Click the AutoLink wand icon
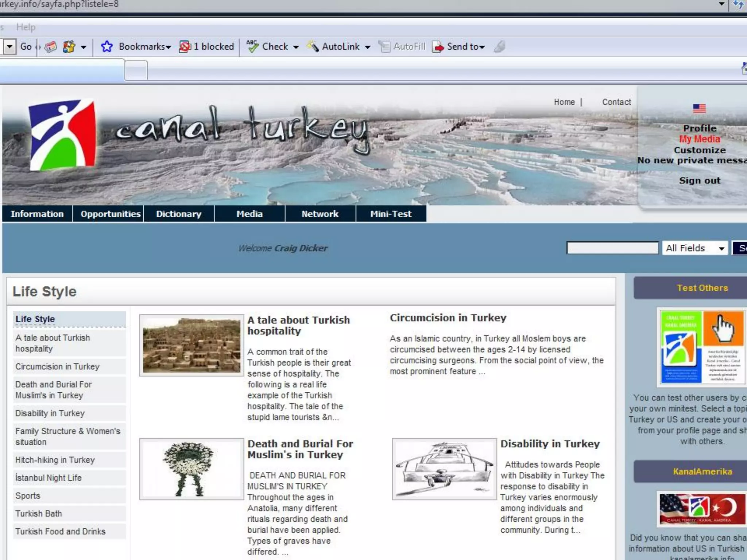This screenshot has width=747, height=560. [x=313, y=46]
